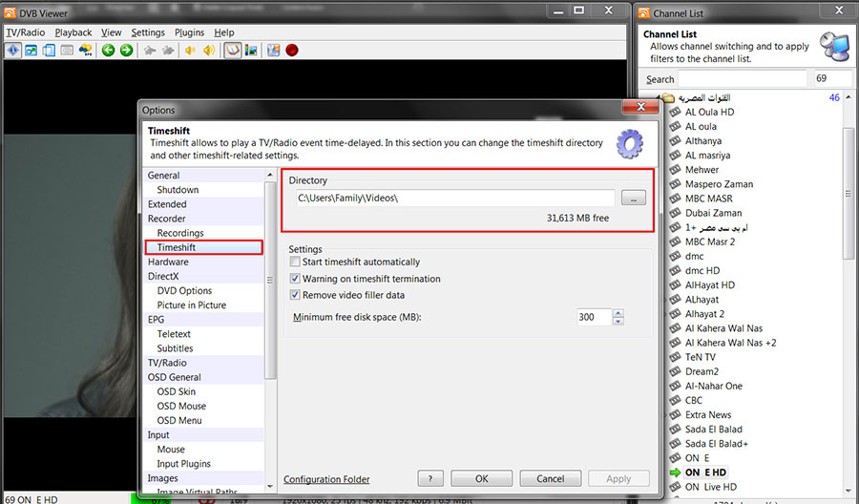Viewport: 859px width, 504px height.
Task: Open the View menu
Action: (x=112, y=32)
